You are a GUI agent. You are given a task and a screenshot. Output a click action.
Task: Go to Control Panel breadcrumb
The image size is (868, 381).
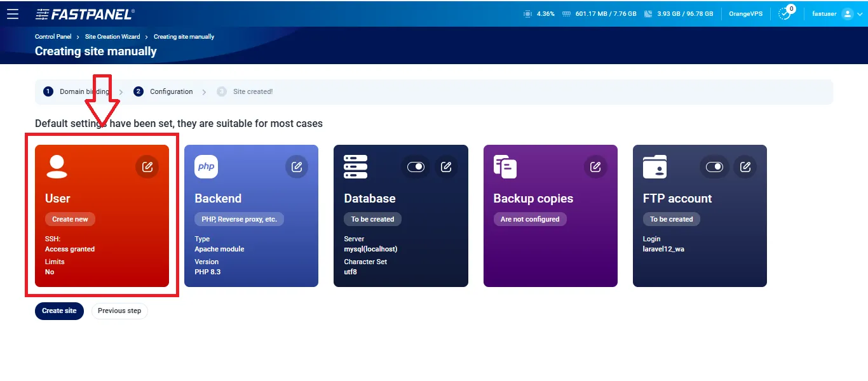pyautogui.click(x=53, y=37)
